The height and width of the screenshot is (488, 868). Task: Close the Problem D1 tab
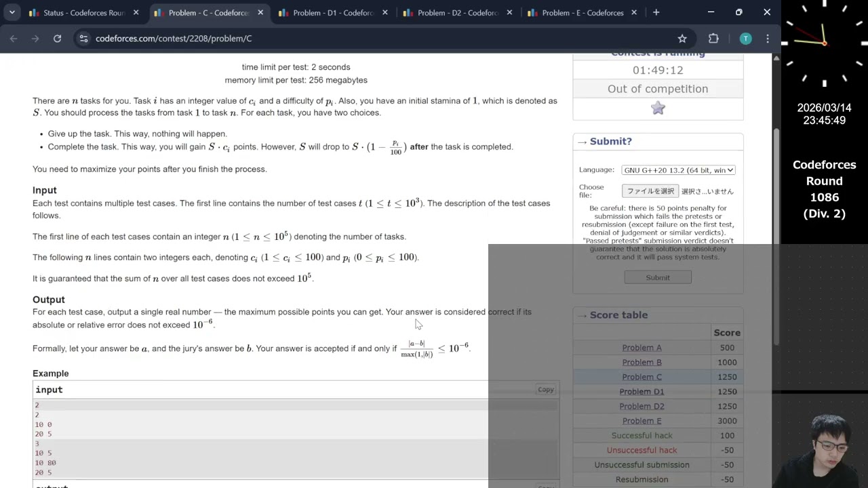click(385, 13)
